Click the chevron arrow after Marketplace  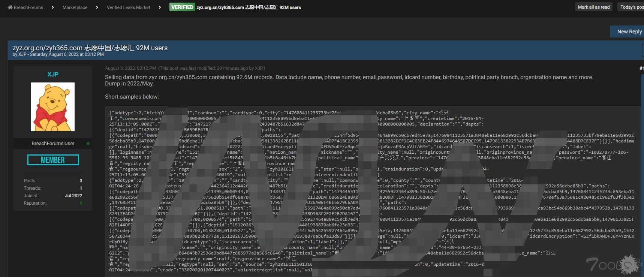pos(97,7)
